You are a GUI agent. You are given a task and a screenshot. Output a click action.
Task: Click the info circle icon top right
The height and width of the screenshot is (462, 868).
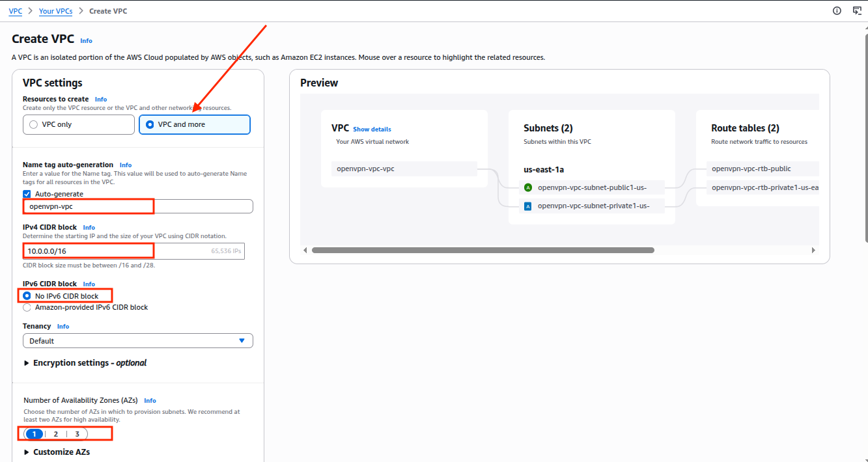click(x=837, y=10)
